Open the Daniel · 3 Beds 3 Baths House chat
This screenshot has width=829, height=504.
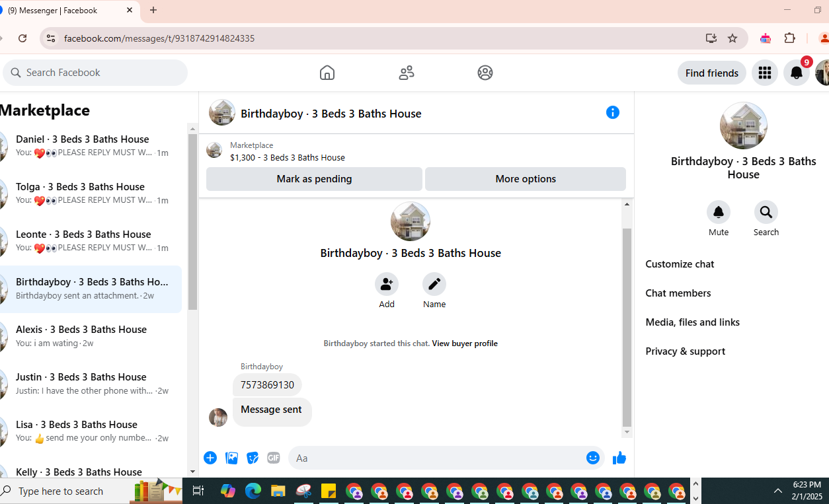pos(91,146)
